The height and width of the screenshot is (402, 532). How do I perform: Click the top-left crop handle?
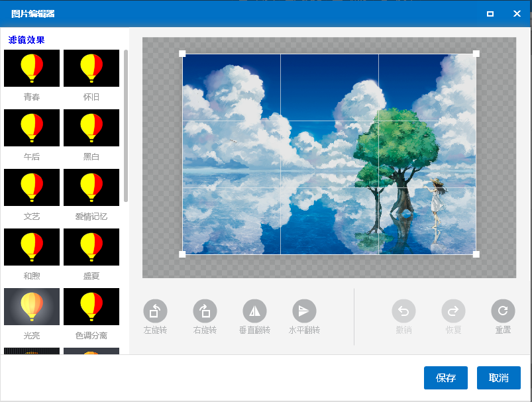(182, 54)
